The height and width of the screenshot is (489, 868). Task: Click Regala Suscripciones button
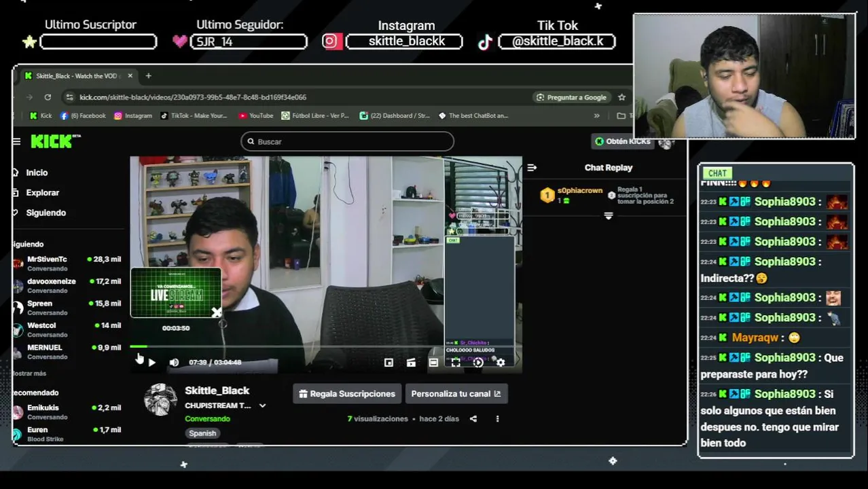(347, 394)
